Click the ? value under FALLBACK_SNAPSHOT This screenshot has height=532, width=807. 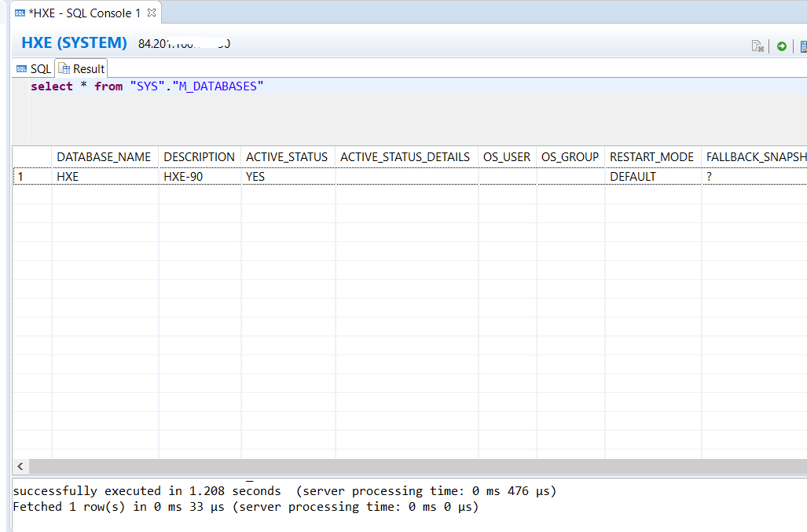[708, 175]
